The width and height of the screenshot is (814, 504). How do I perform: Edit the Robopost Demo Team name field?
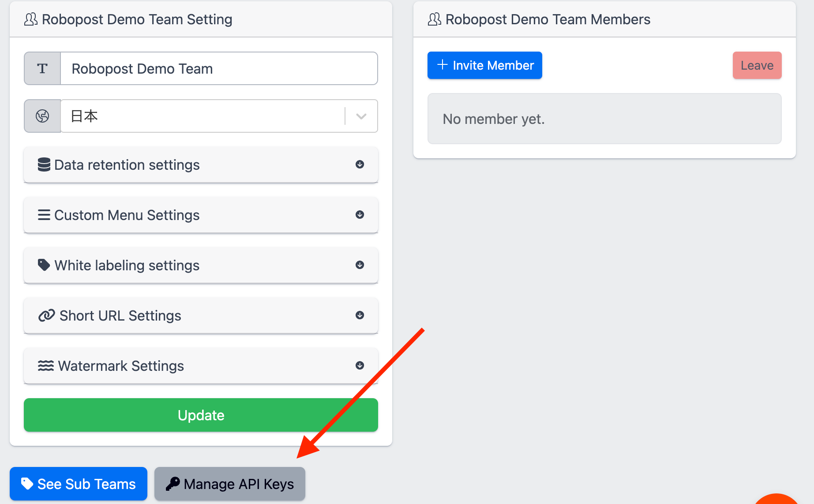[219, 68]
